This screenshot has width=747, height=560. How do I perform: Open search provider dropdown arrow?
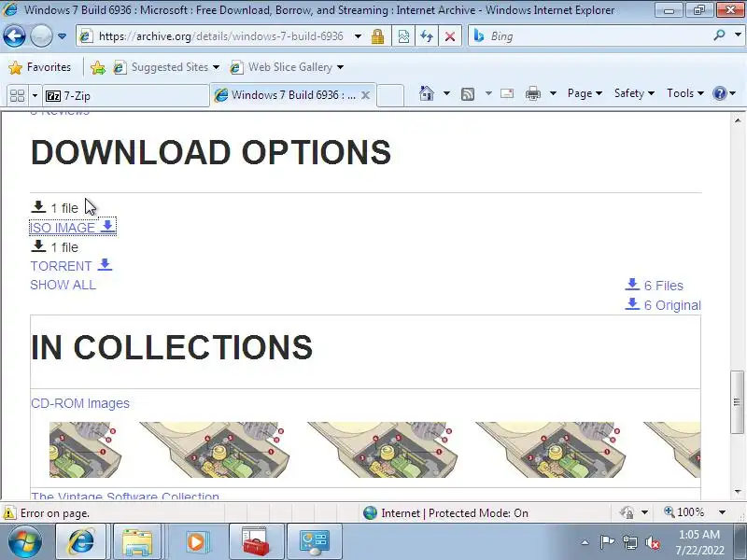[x=738, y=35]
